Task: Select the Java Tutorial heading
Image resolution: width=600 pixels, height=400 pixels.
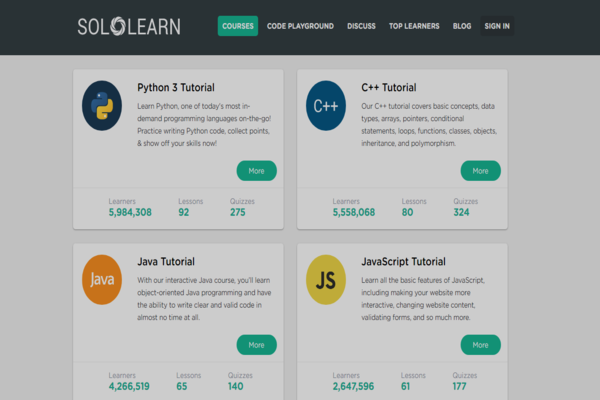Action: (x=166, y=261)
